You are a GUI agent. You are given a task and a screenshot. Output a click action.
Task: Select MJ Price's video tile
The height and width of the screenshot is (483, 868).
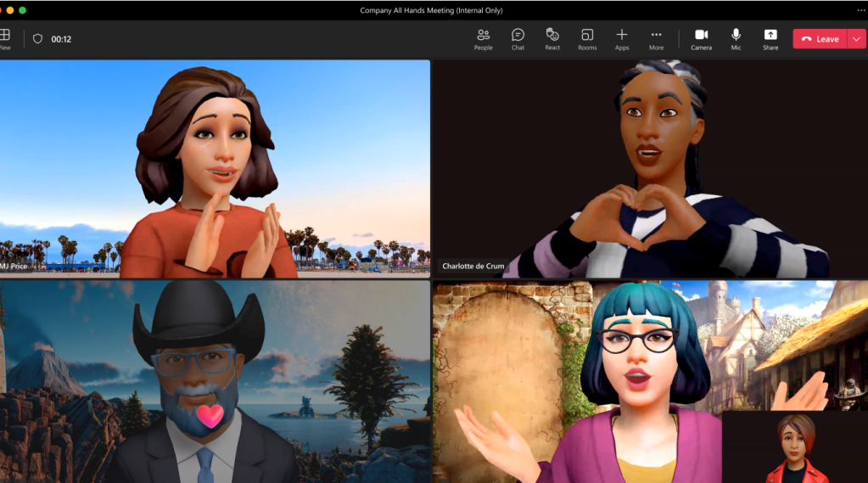click(215, 168)
